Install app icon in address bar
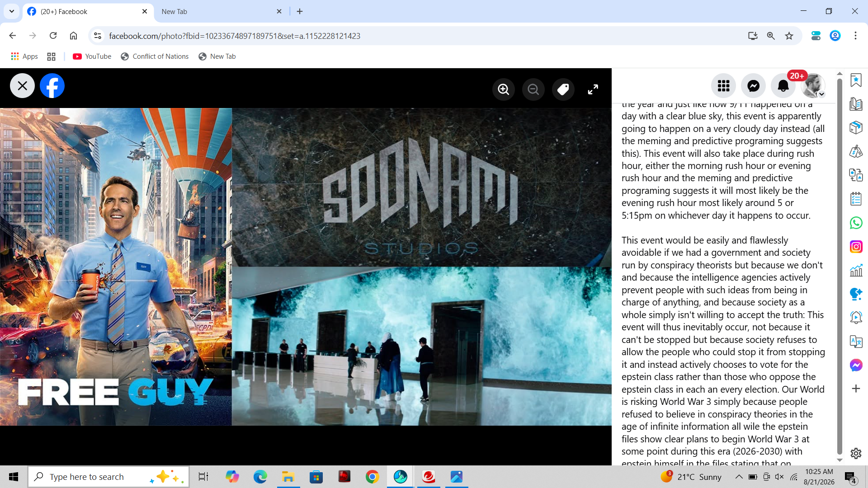The width and height of the screenshot is (868, 488). tap(753, 36)
